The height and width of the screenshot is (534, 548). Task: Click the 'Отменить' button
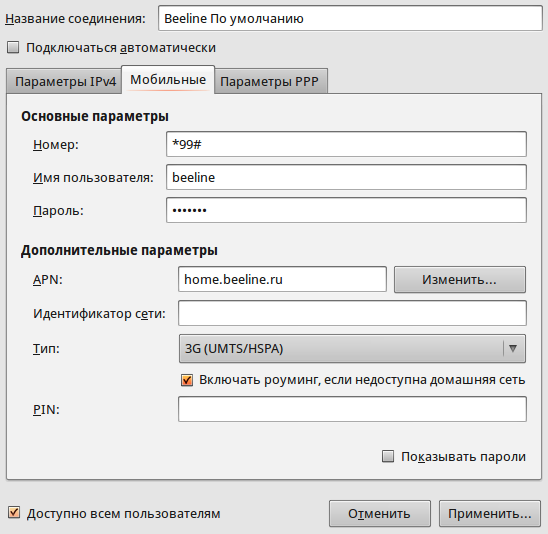click(380, 513)
